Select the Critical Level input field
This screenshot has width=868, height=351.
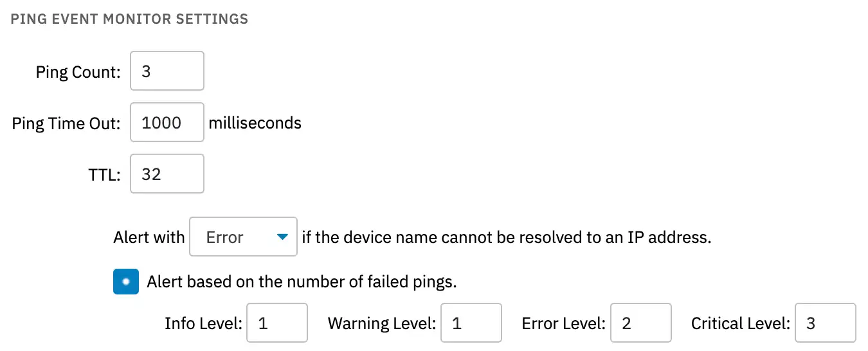[825, 323]
